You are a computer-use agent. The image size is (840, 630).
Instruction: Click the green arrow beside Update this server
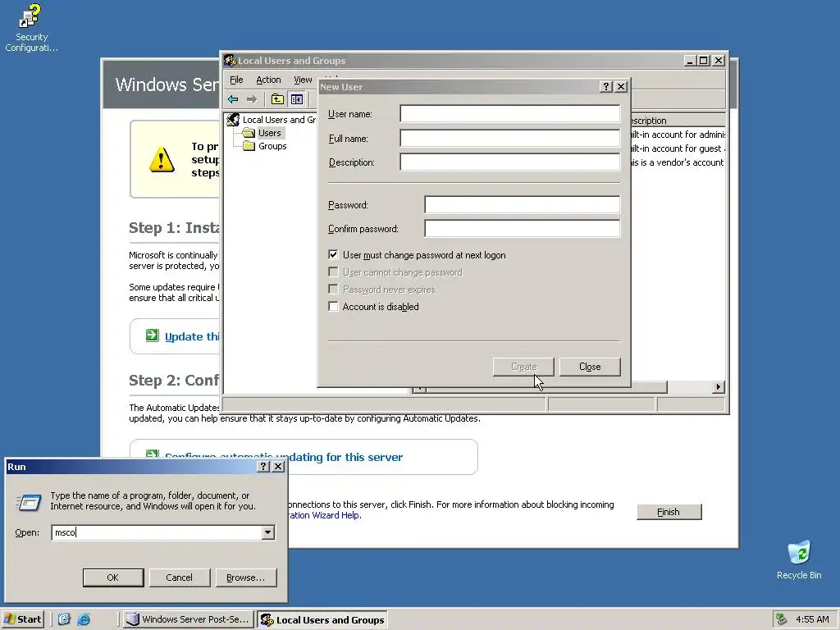point(152,336)
